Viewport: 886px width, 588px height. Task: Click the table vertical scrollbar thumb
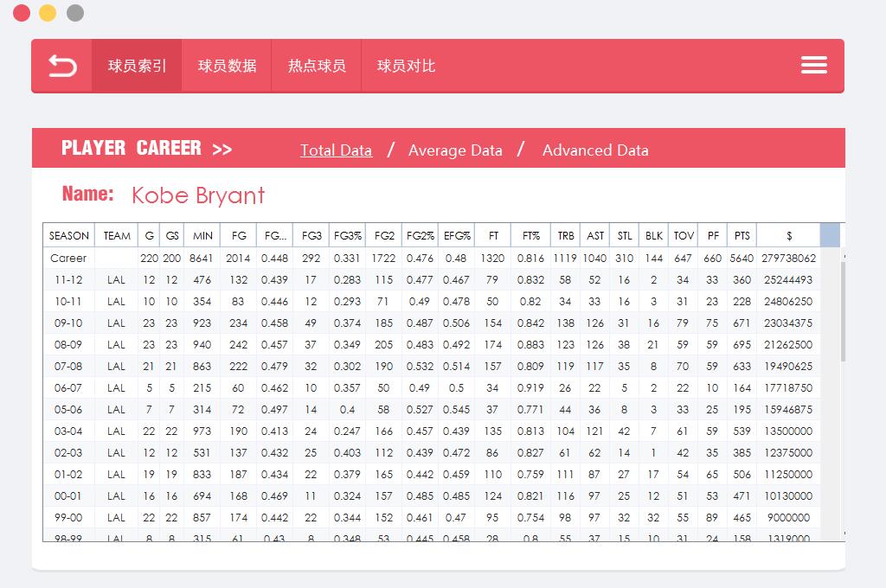[843, 311]
